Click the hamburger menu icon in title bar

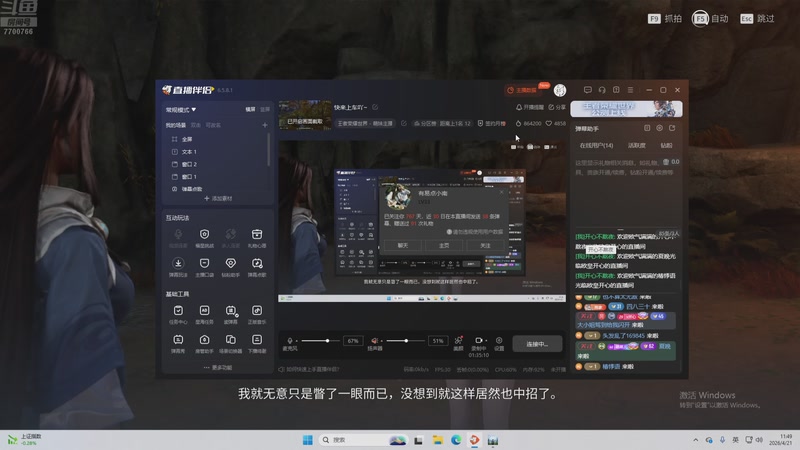tap(631, 90)
